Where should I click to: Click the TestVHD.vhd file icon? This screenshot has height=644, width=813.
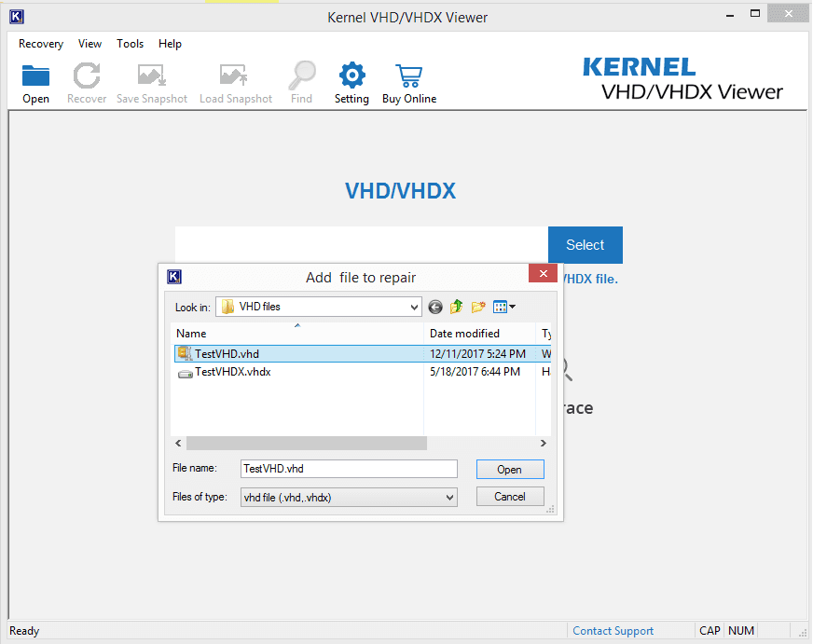186,354
